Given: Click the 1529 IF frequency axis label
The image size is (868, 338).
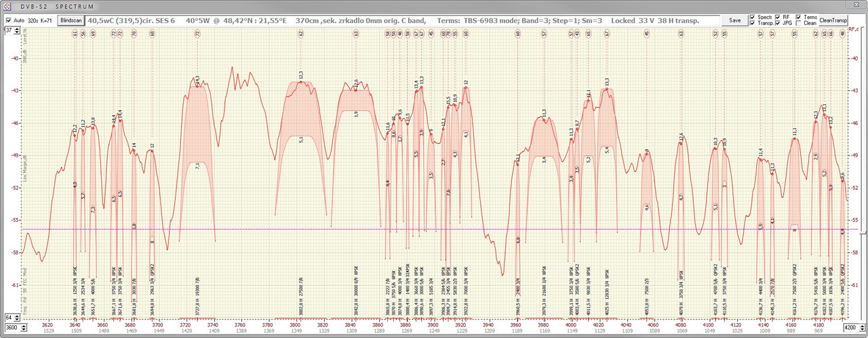Looking at the screenshot, I should (x=48, y=331).
